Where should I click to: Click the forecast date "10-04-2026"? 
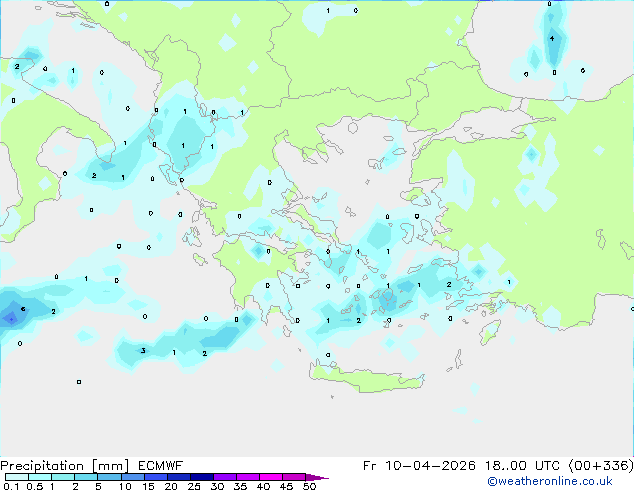pyautogui.click(x=430, y=466)
